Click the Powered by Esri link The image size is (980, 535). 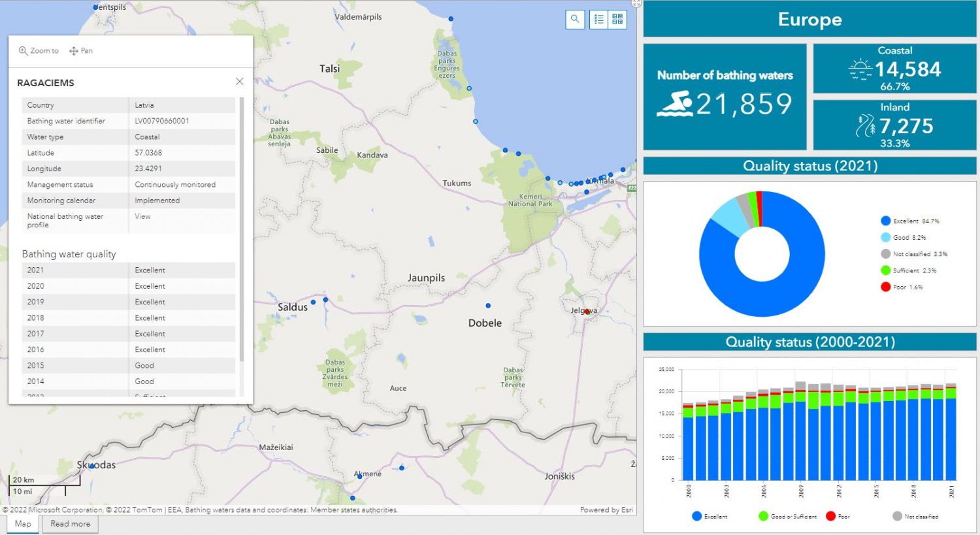pos(606,510)
